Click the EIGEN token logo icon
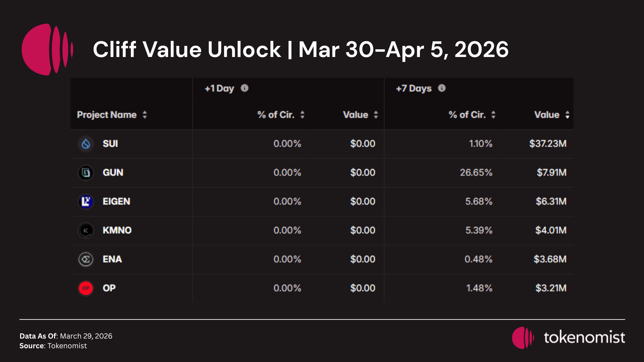This screenshot has height=362, width=644. 86,202
